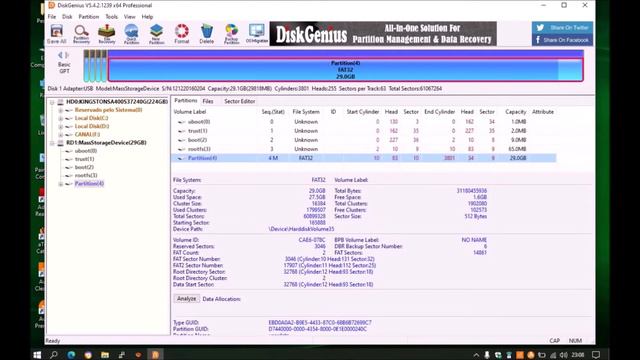640x360 pixels.
Task: Click the RD1 MassStorageDevice drive icon in tree
Action: click(x=60, y=143)
